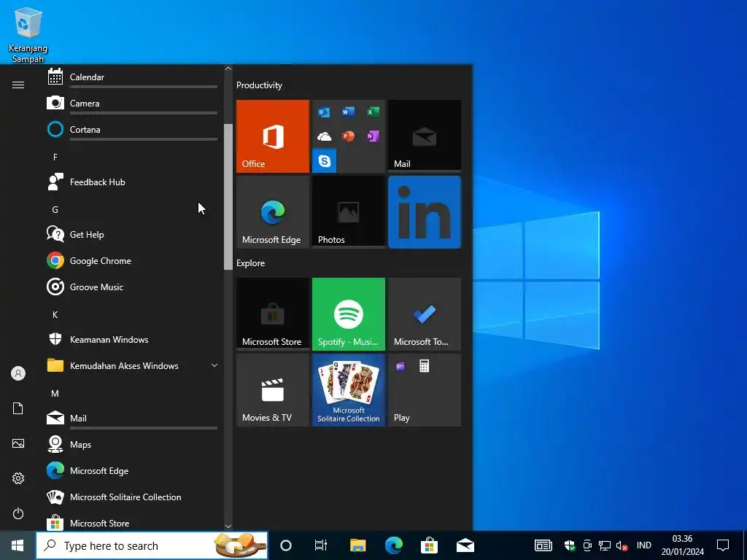747x560 pixels.
Task: Open the LinkedIn tile
Action: tap(425, 212)
